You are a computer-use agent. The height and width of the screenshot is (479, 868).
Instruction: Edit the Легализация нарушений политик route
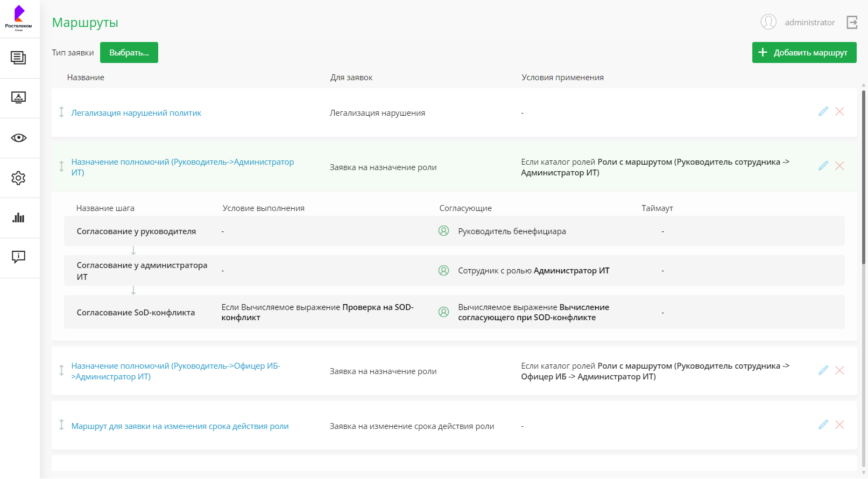click(823, 111)
